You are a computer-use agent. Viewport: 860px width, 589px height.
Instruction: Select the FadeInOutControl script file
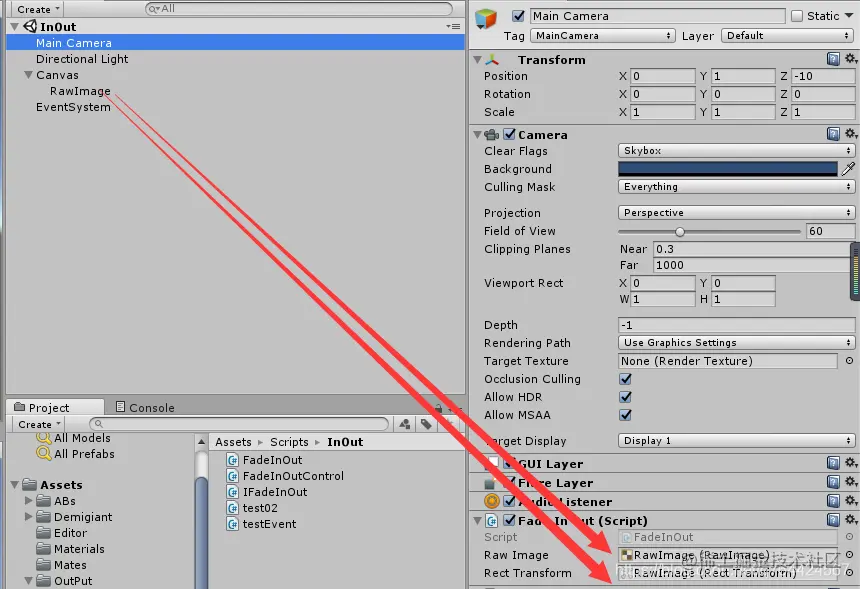pyautogui.click(x=285, y=476)
